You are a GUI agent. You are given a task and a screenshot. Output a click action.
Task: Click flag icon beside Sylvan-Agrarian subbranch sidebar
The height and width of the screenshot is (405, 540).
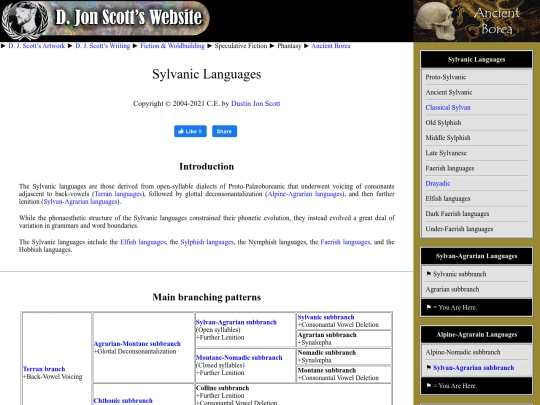tap(428, 367)
